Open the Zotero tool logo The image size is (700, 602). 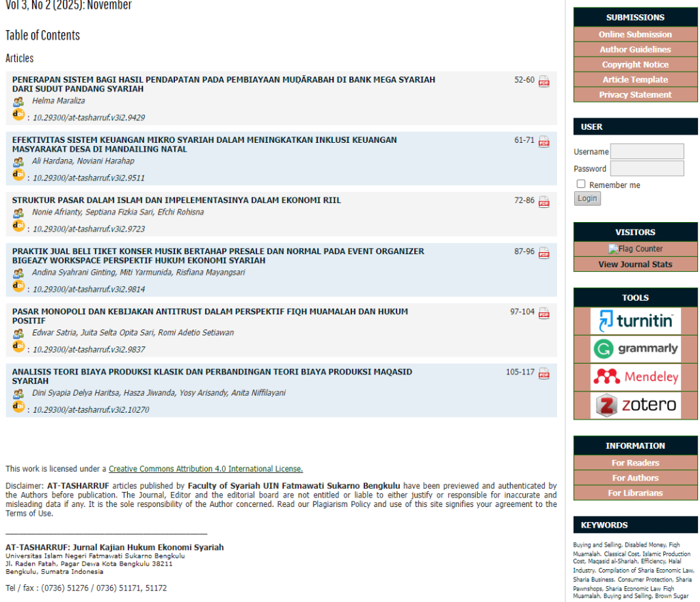(635, 405)
